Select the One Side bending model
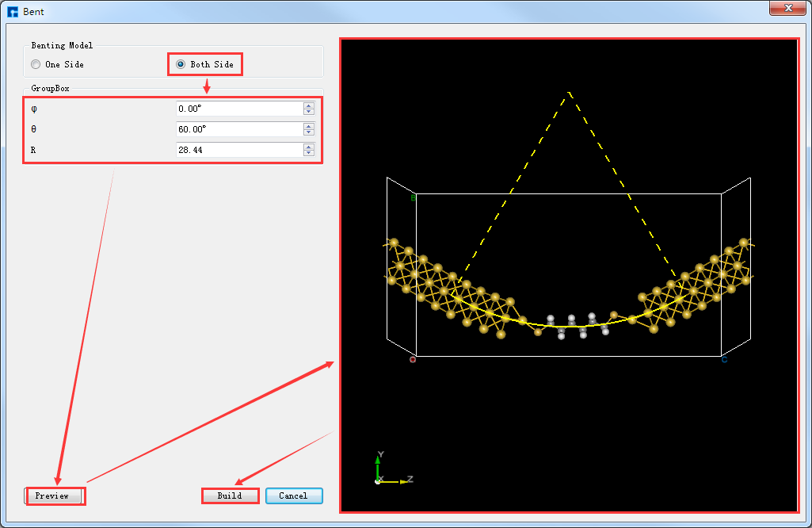Screen dimensions: 812x528 pos(36,64)
